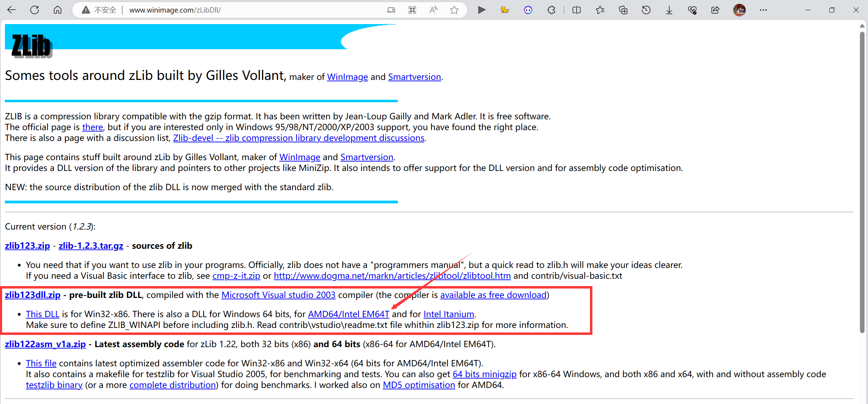Image resolution: width=868 pixels, height=404 pixels.
Task: Activate the Read aloud icon
Action: pyautogui.click(x=433, y=10)
